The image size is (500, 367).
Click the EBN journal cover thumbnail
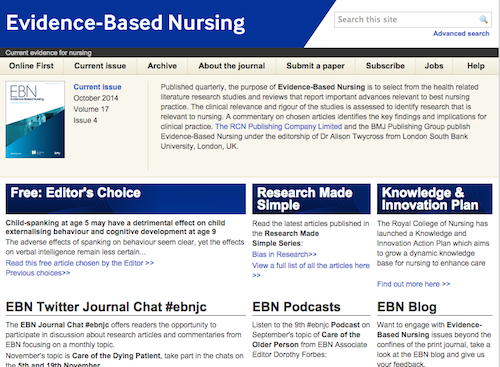(35, 119)
